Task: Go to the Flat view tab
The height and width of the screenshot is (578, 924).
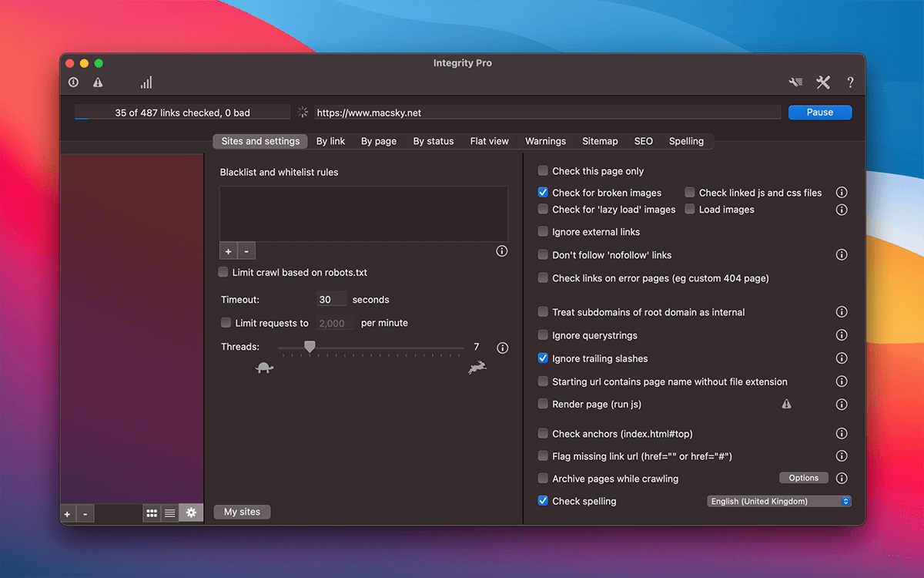Action: pos(490,141)
